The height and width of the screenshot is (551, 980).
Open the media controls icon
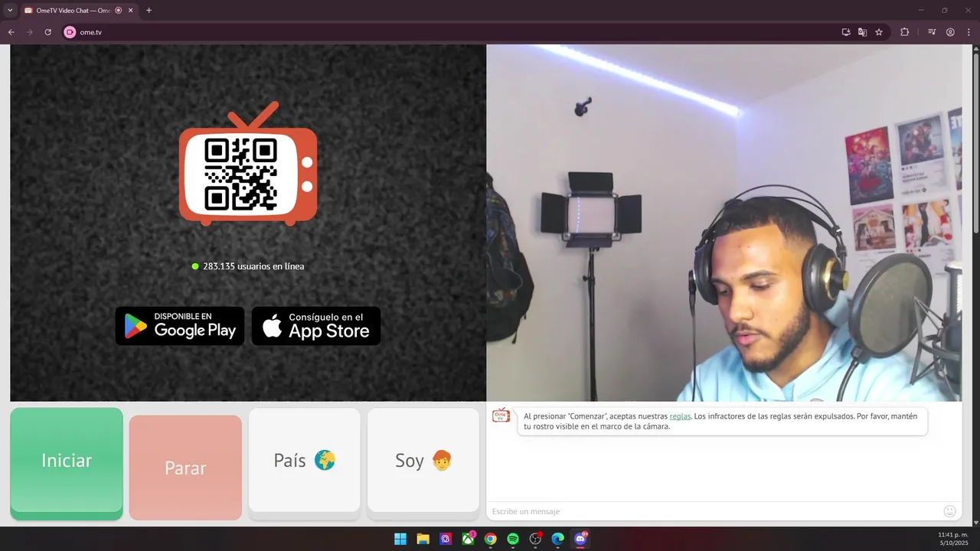pos(932,32)
